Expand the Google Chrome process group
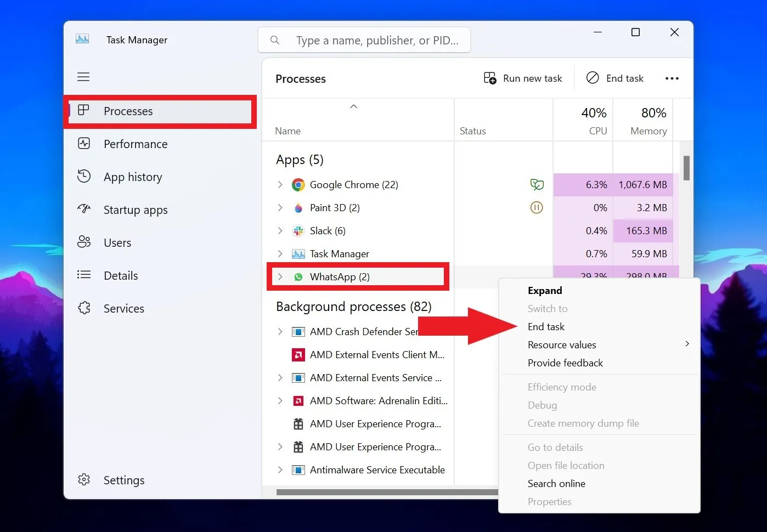 click(x=280, y=185)
